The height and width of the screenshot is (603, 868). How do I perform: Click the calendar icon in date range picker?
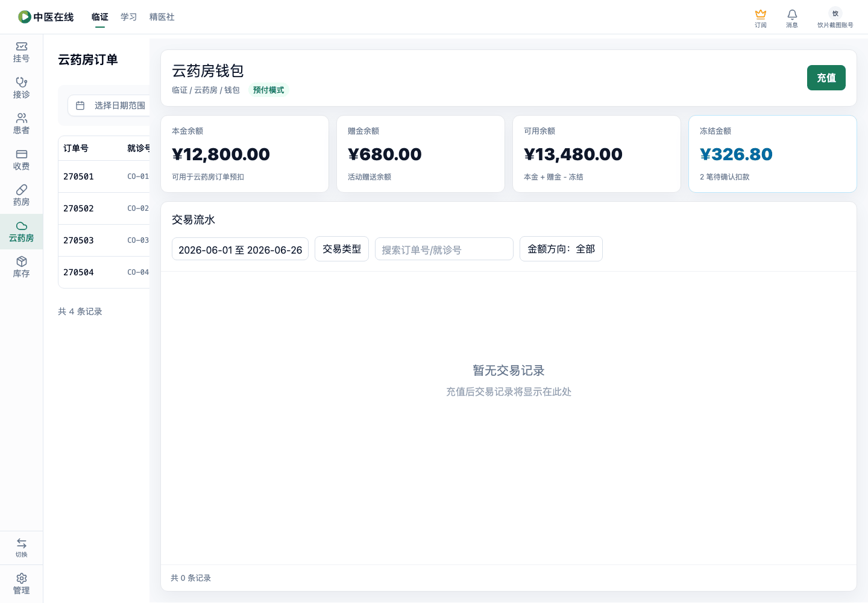[x=80, y=105]
